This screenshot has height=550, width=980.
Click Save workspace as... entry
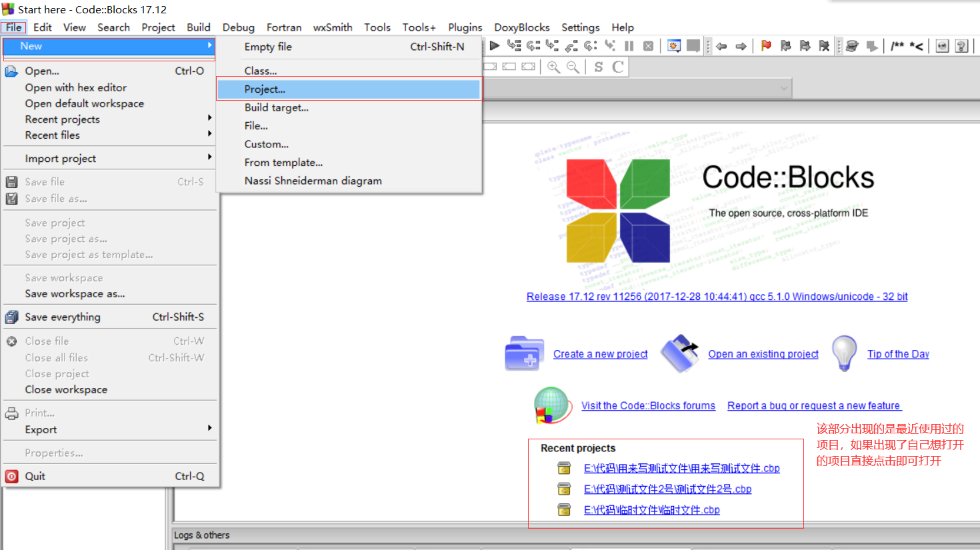(108, 294)
